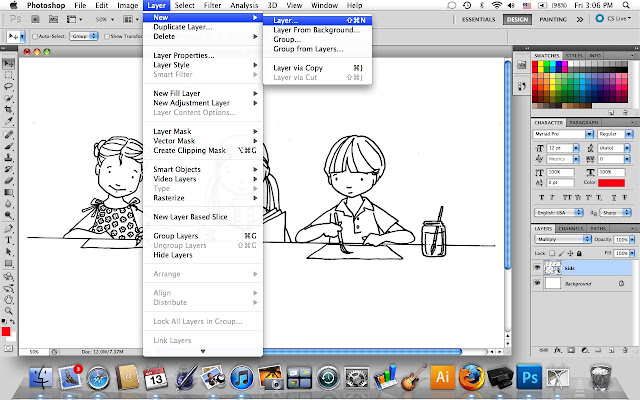Viewport: 640px width, 400px height.
Task: Select the Pen tool
Action: coord(8,229)
